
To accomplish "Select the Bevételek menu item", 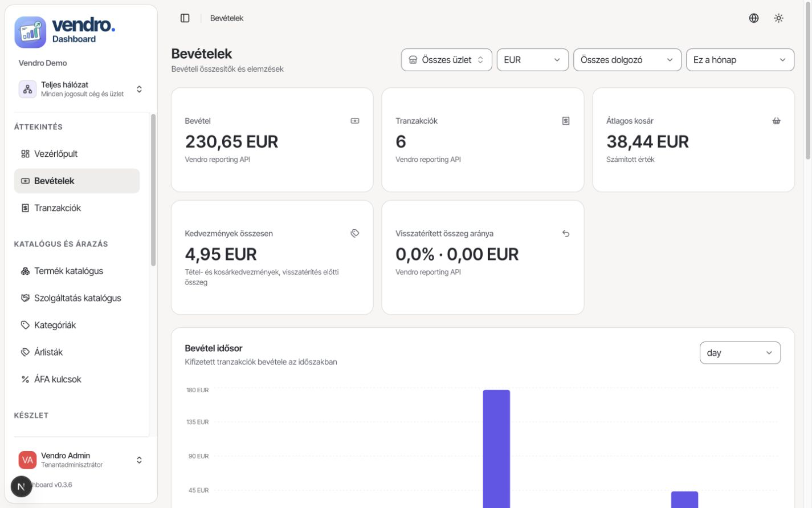I will 77,181.
